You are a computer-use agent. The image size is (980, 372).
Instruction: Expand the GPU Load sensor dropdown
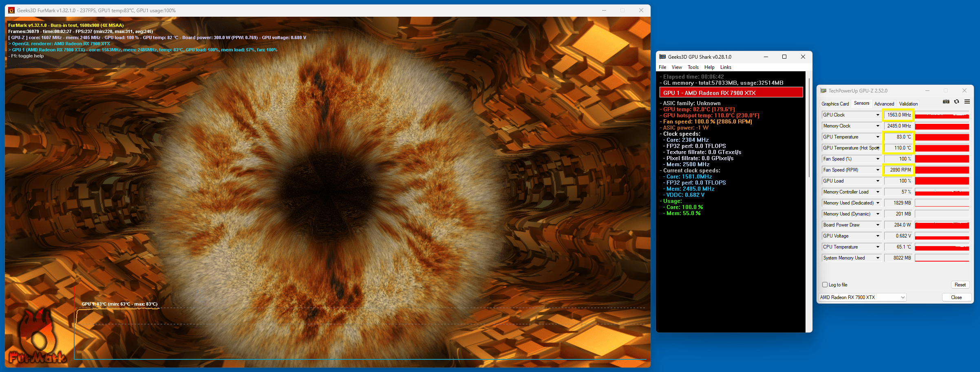(x=878, y=181)
